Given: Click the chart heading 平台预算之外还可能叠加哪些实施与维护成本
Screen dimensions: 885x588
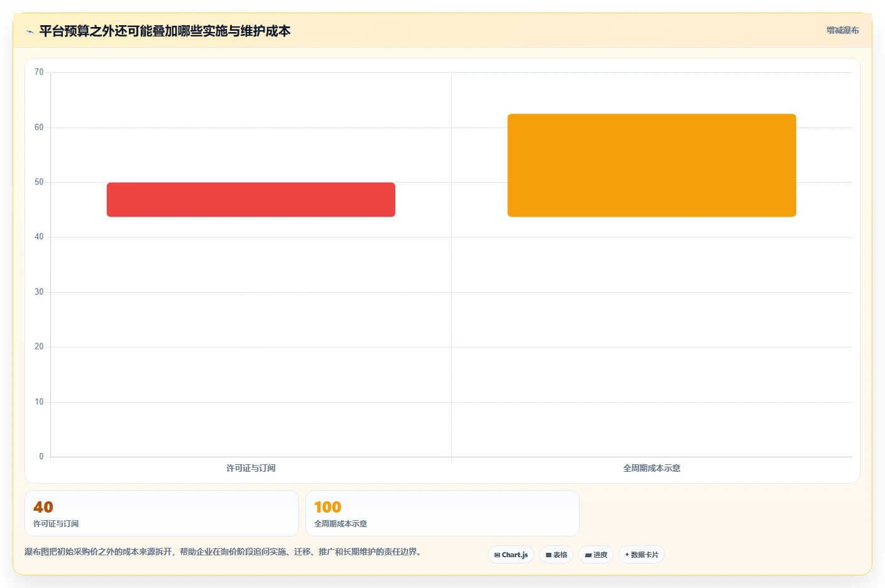Looking at the screenshot, I should [165, 31].
